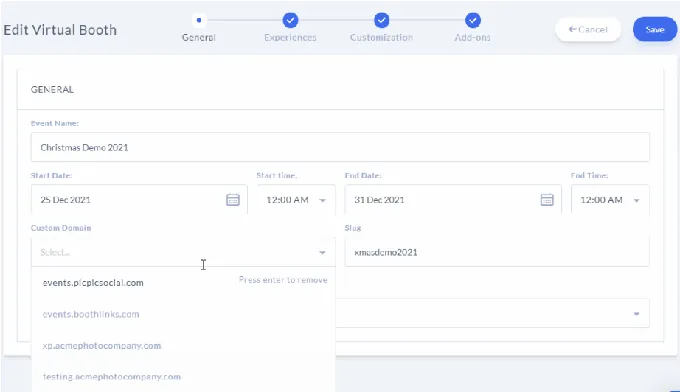Go to the General step indicator
This screenshot has width=680, height=392.
(199, 20)
